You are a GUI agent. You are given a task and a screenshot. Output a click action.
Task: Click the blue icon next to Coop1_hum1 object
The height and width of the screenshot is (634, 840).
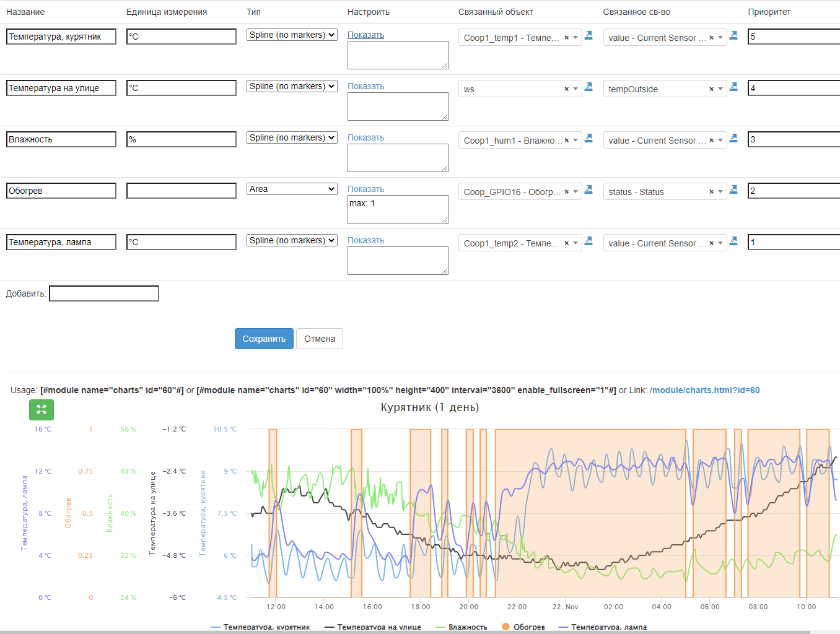(x=588, y=139)
